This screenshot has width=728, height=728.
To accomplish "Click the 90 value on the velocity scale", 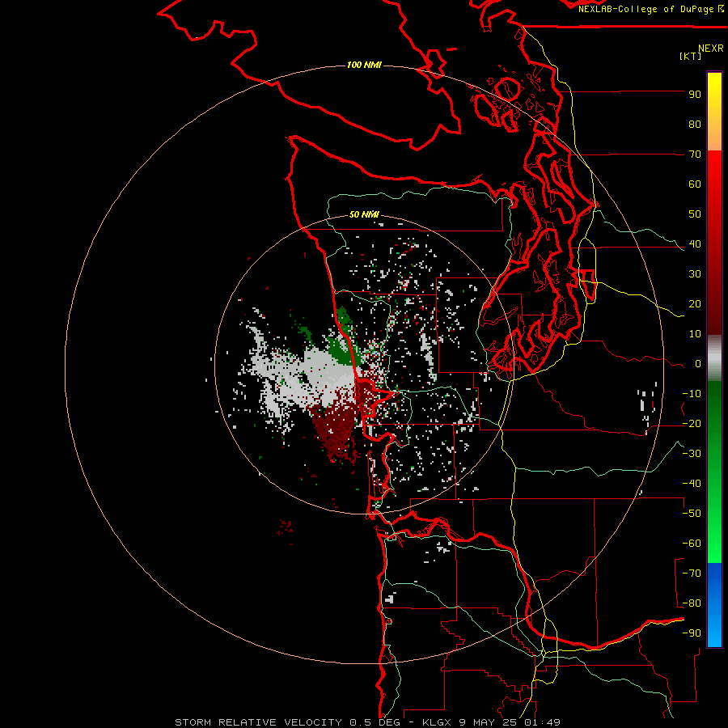I will pyautogui.click(x=695, y=95).
